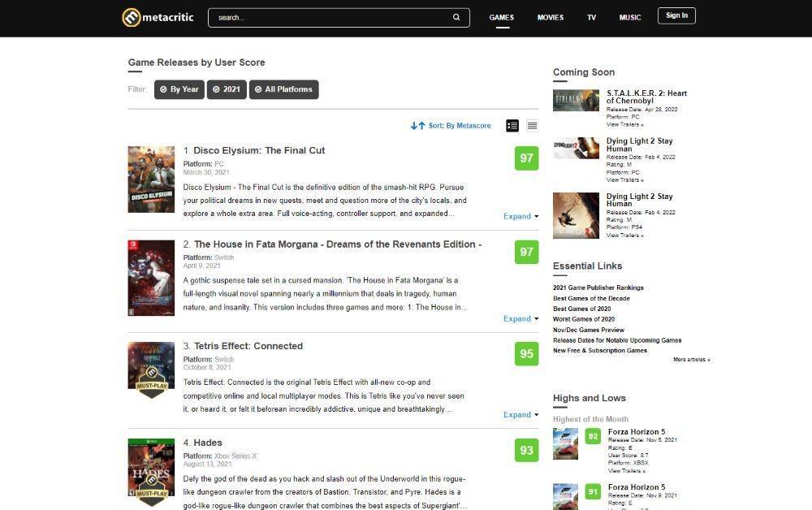The width and height of the screenshot is (812, 510).
Task: Open Dying Light 2 Stay Human PC link
Action: pyautogui.click(x=640, y=145)
